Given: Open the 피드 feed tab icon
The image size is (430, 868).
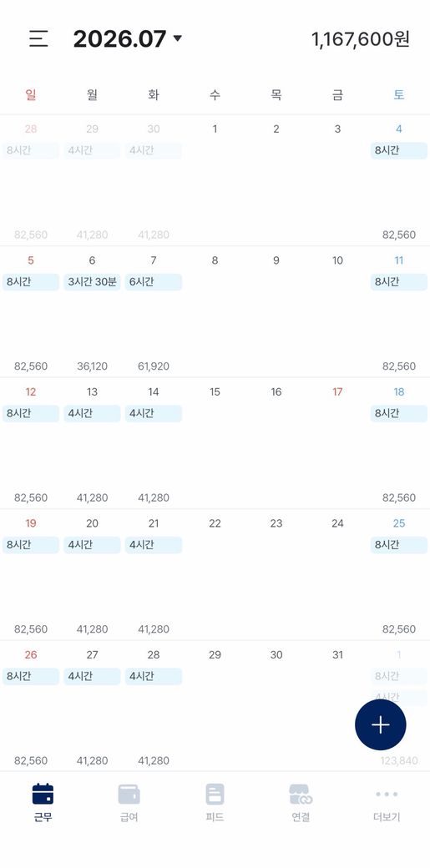Looking at the screenshot, I should coord(215,794).
